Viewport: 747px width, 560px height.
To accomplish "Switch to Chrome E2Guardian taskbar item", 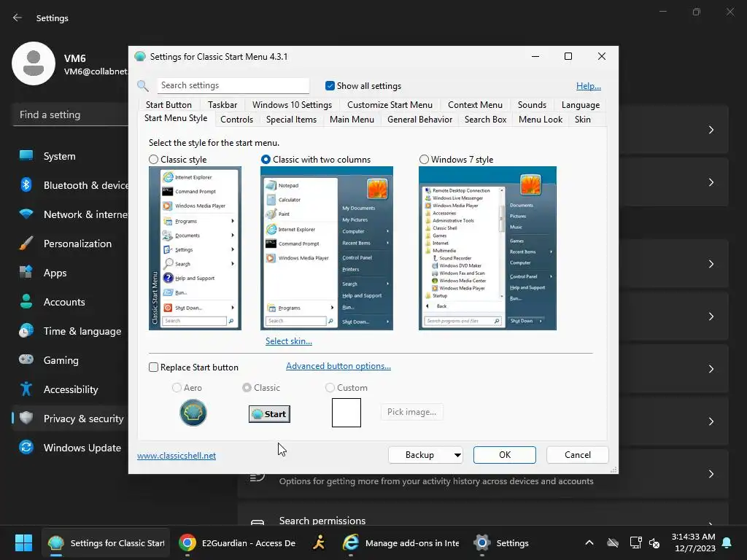I will [x=237, y=542].
